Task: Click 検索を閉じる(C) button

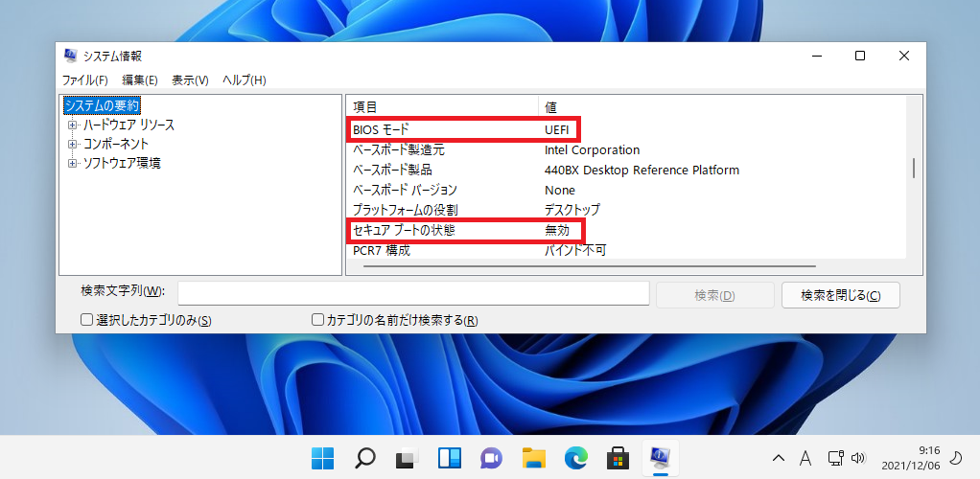Action: pos(841,295)
